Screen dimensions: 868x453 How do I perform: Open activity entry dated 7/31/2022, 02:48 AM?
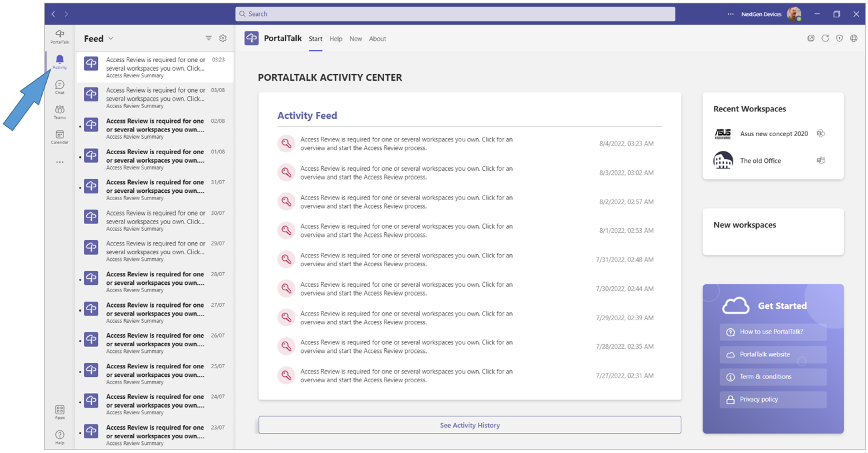coord(469,260)
